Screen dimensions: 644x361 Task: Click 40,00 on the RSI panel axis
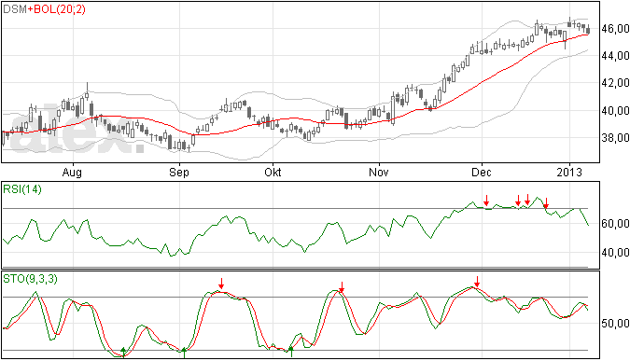(x=615, y=253)
